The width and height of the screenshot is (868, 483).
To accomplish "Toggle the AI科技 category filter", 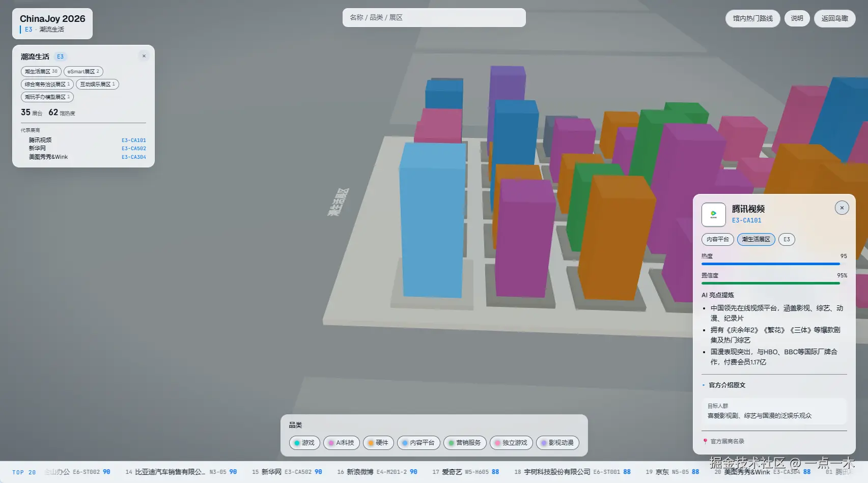I will [342, 443].
